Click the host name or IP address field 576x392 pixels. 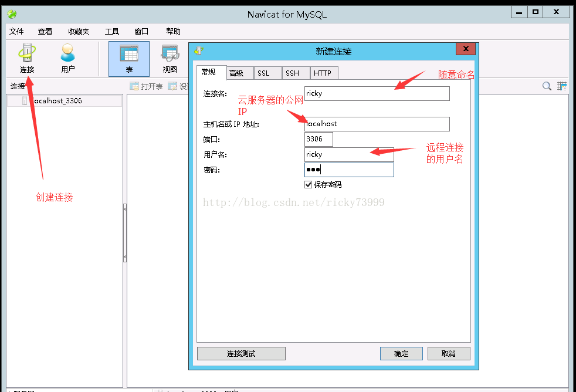coord(377,124)
